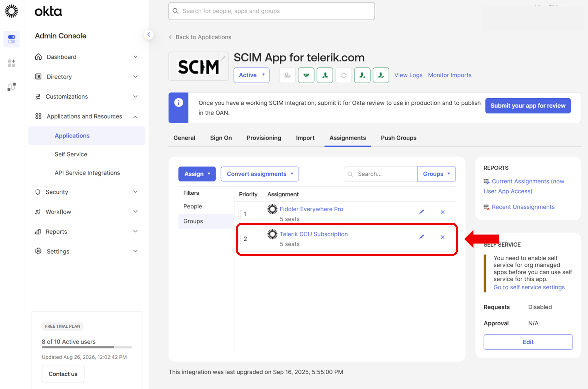Click the last green user checkmark icon
This screenshot has height=389, width=588.
tap(381, 75)
